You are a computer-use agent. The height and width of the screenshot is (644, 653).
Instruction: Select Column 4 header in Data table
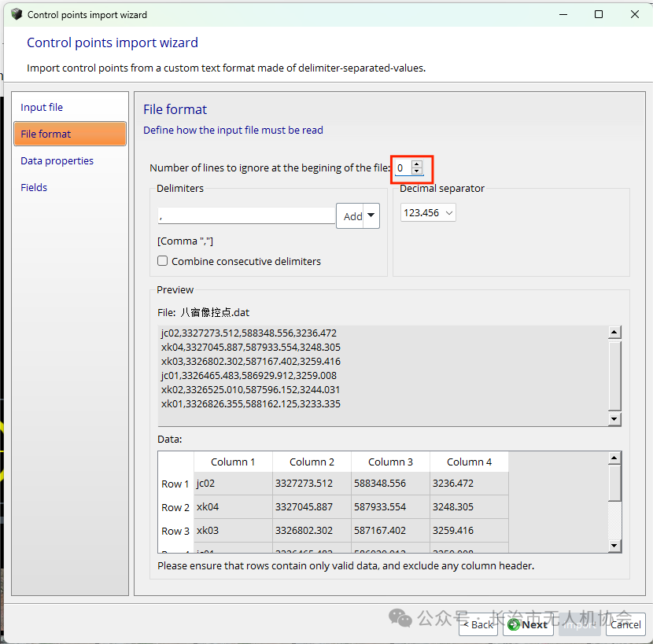pyautogui.click(x=469, y=462)
